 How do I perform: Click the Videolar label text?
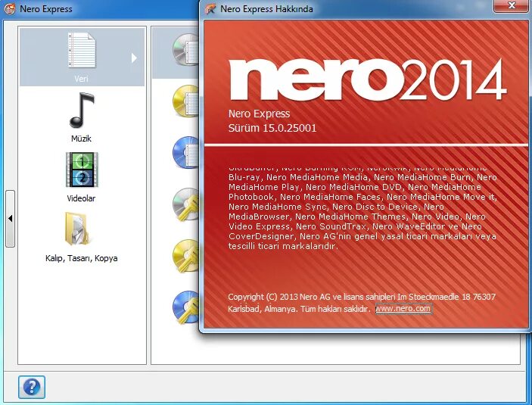[x=81, y=198]
